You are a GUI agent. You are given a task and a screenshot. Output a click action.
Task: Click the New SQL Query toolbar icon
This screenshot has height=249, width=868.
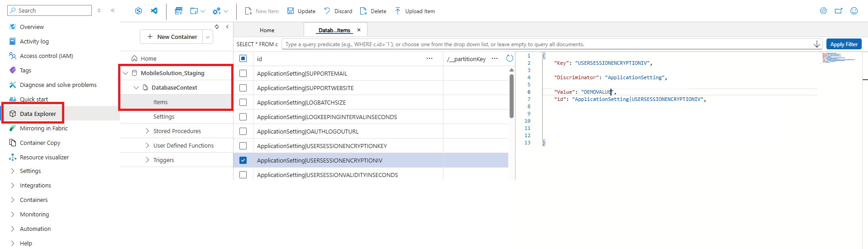(179, 11)
